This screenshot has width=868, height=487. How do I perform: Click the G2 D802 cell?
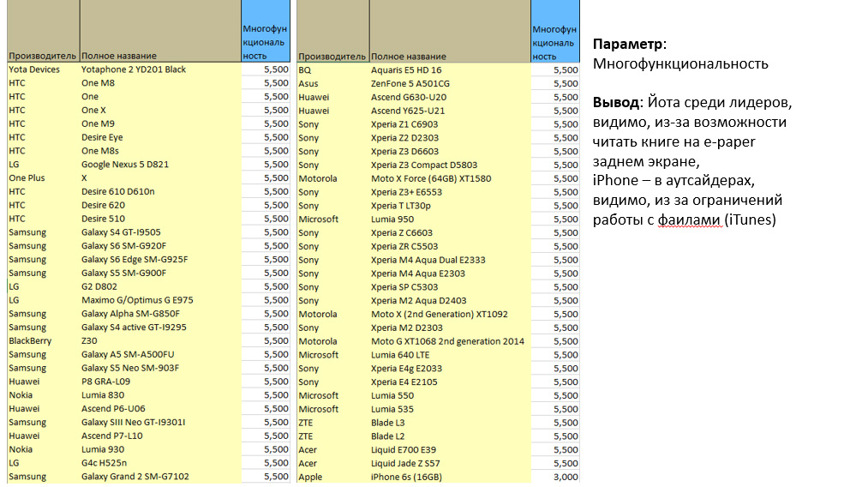160,286
